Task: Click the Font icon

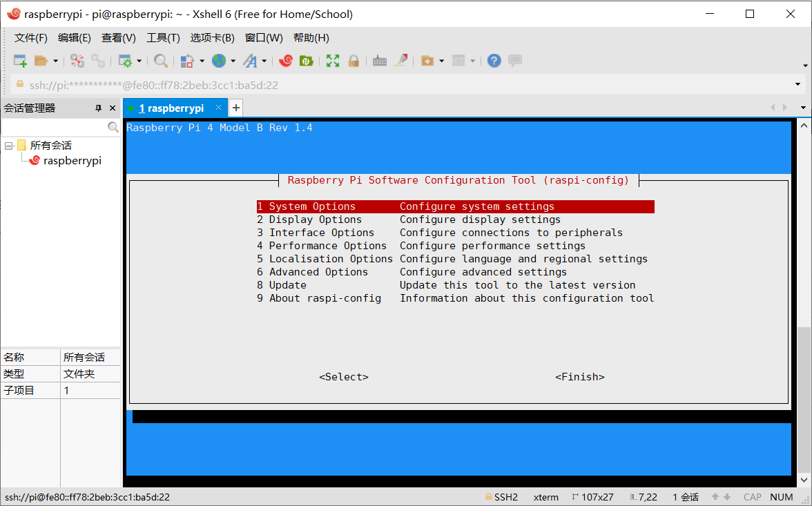Action: 250,61
